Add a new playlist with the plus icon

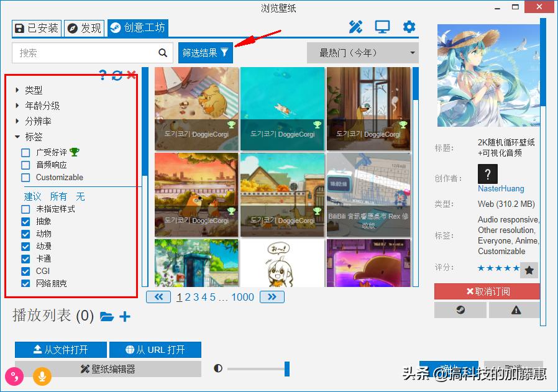(x=124, y=317)
